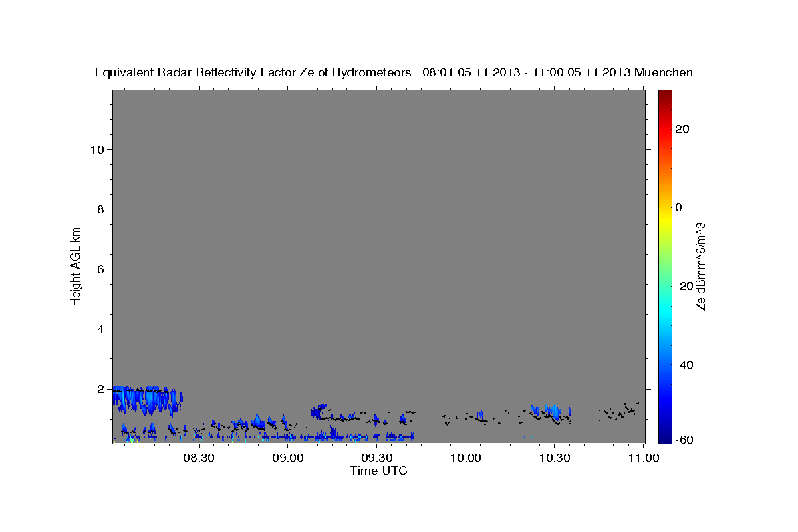Click the dark blue bottom of the colorbar
This screenshot has width=798, height=532.
(x=665, y=436)
